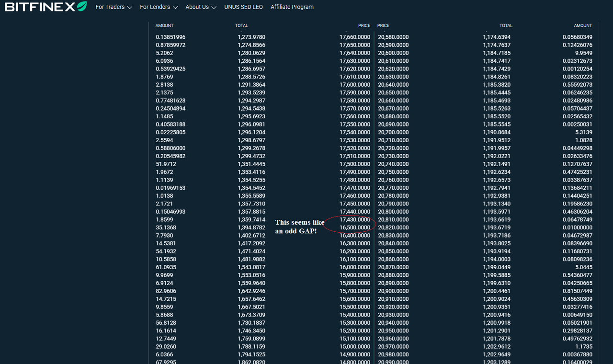Click the asks PRICE column header
The width and height of the screenshot is (613, 364).
pos(383,25)
